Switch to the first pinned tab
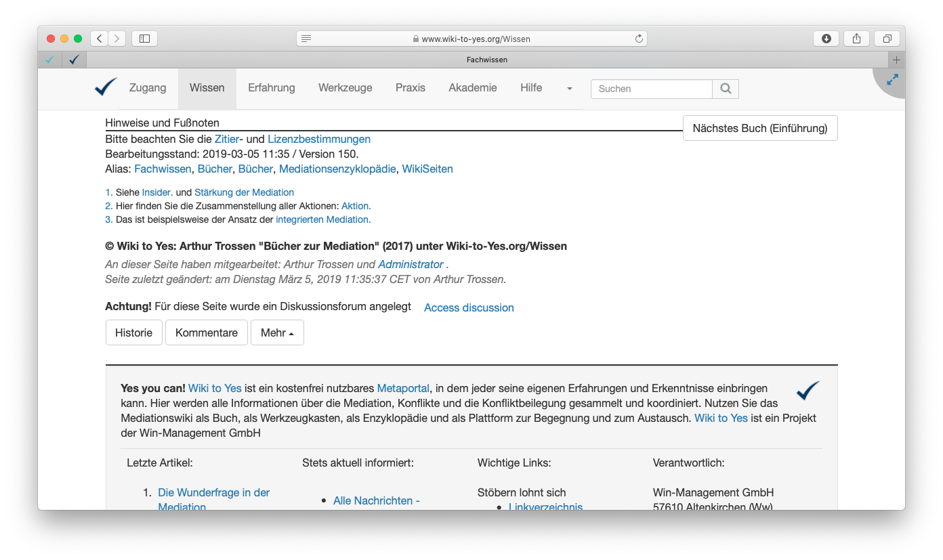 [49, 60]
